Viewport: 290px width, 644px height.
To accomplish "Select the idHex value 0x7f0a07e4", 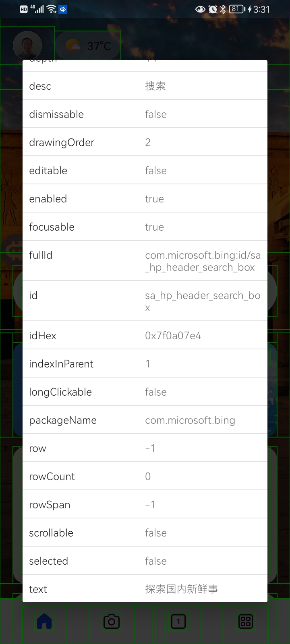I will click(x=173, y=336).
